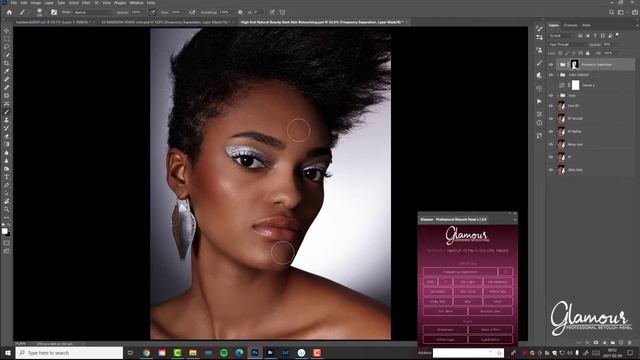Toggle airbrush-style build-up icon
640x360 pixels.
[192, 12]
